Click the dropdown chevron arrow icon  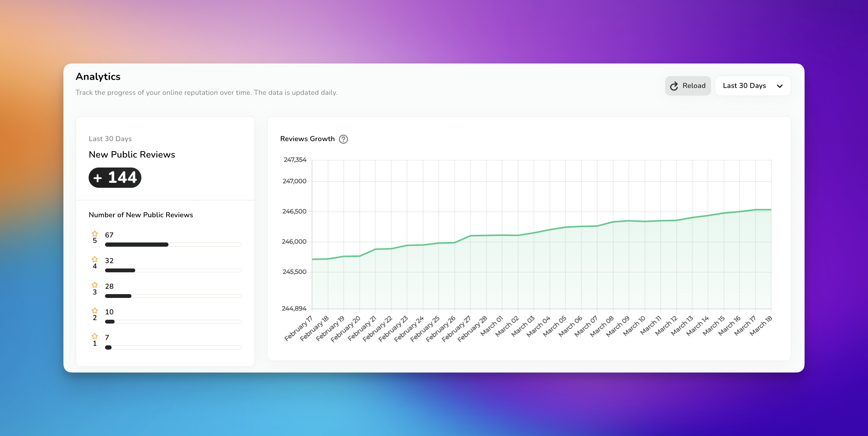(x=780, y=86)
